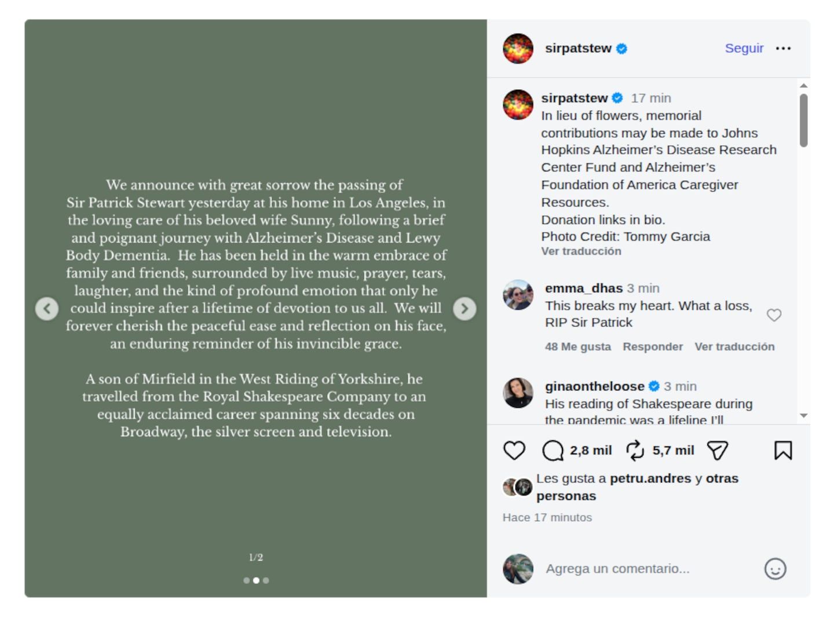Screen dimensions: 834x644
Task: Follow sirpatstew with Seguir button
Action: pos(744,48)
